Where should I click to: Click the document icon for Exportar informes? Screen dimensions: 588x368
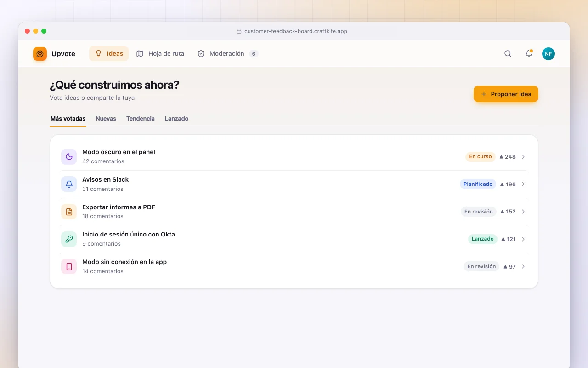click(x=69, y=212)
